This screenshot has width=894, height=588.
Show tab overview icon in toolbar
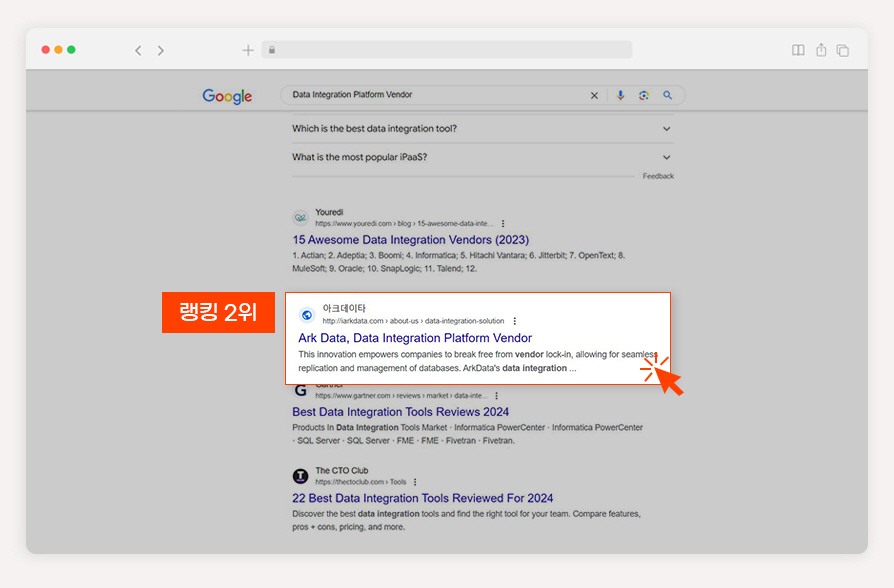pyautogui.click(x=843, y=50)
